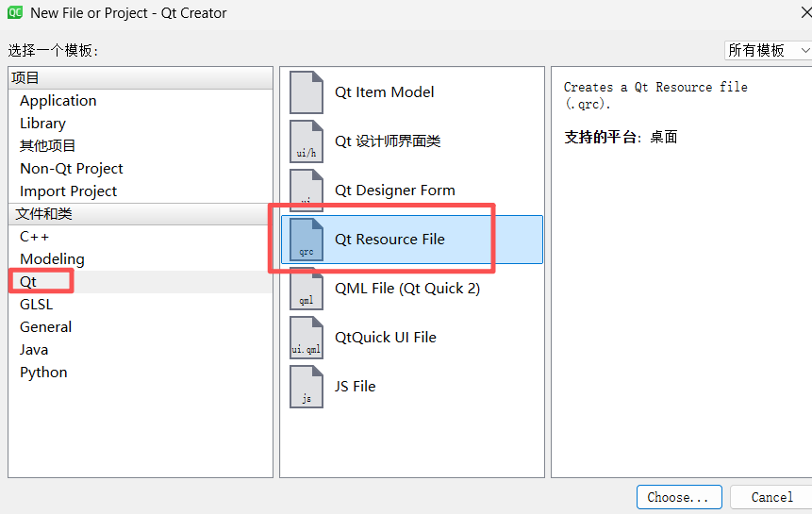Select the Qt files category

pyautogui.click(x=28, y=282)
